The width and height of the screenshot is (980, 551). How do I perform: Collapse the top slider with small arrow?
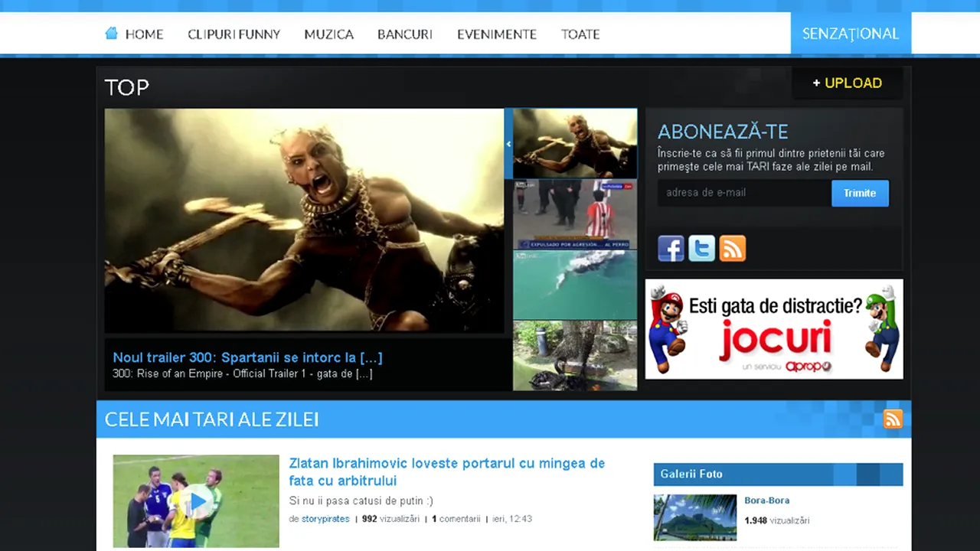click(508, 144)
